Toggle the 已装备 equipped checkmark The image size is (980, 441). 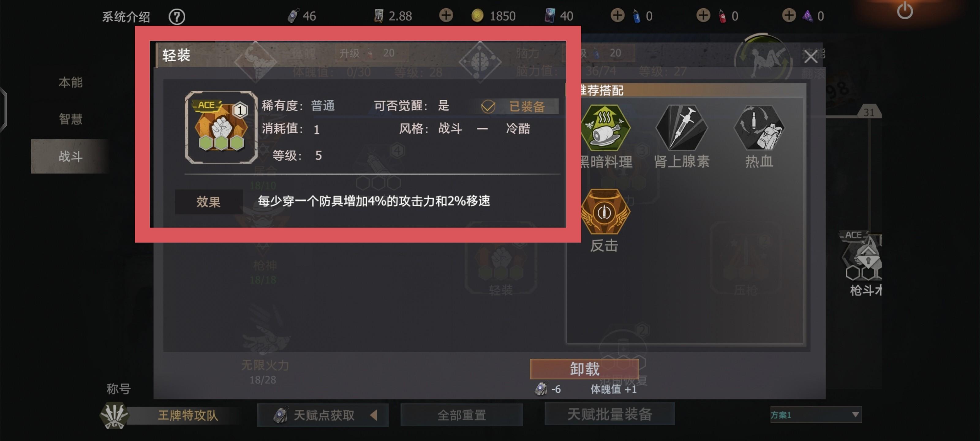coord(488,107)
